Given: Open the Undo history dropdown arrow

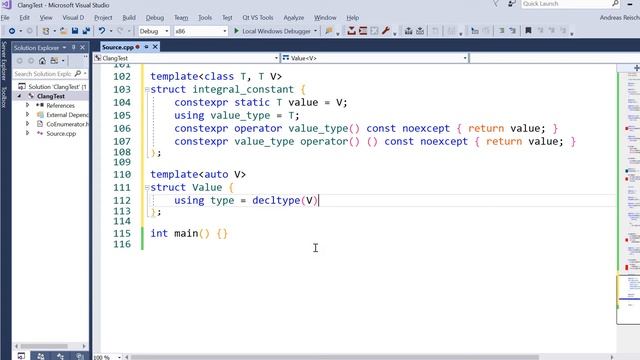Looking at the screenshot, I should click(x=111, y=31).
